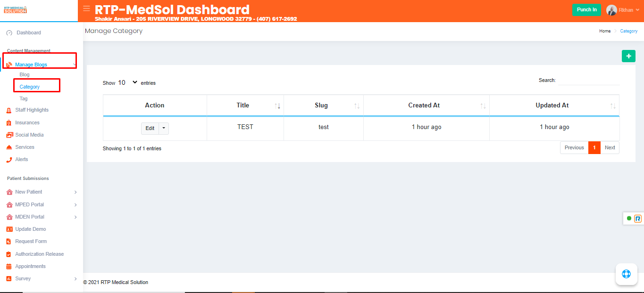Expand the New Patient submenu chevron
Screen dimensions: 644x293
tap(75, 192)
